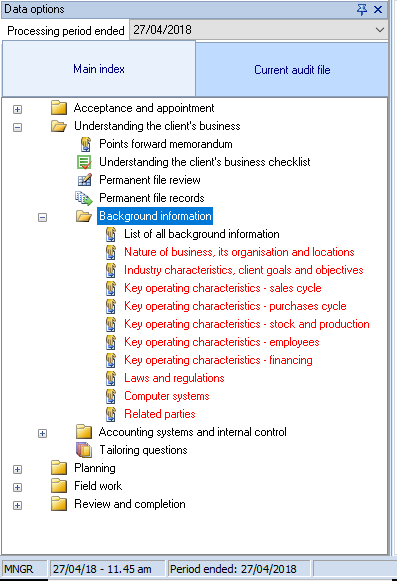Click the Period ended: 27/04/2018 status entry
The width and height of the screenshot is (397, 581).
(239, 569)
